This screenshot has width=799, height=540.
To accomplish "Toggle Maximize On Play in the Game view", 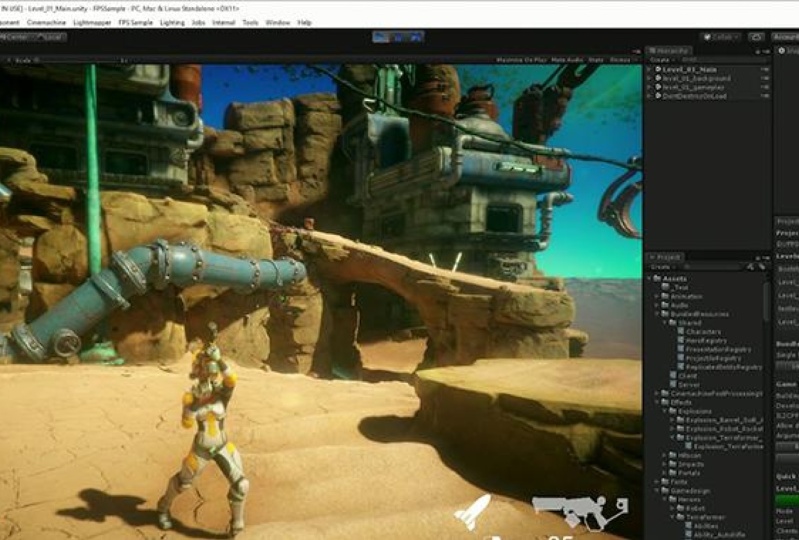I will pyautogui.click(x=521, y=60).
